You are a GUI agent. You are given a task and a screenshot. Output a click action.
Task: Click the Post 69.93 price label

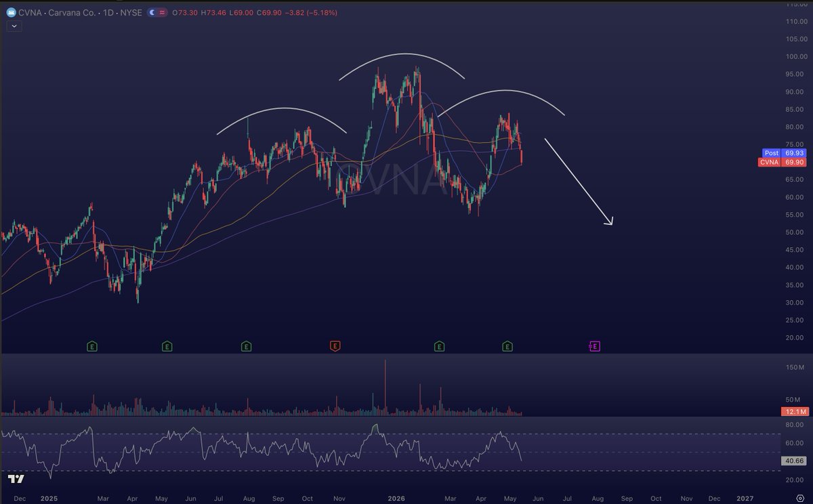click(786, 153)
